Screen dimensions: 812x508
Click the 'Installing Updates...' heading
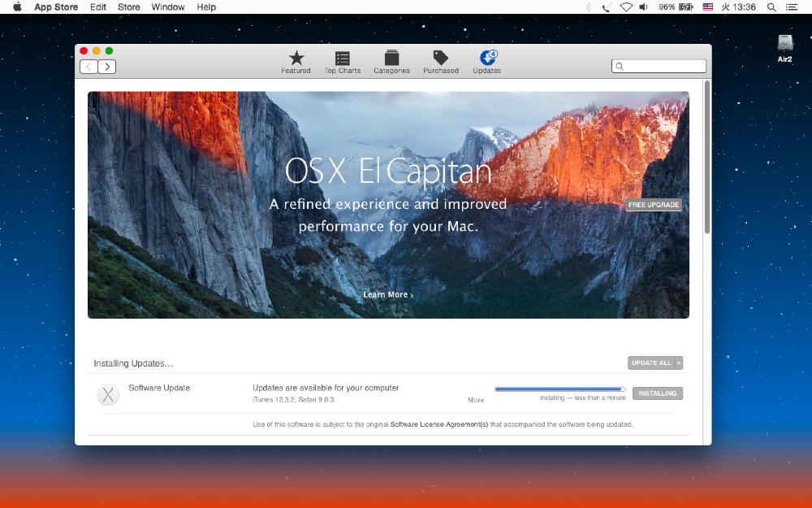coord(133,363)
